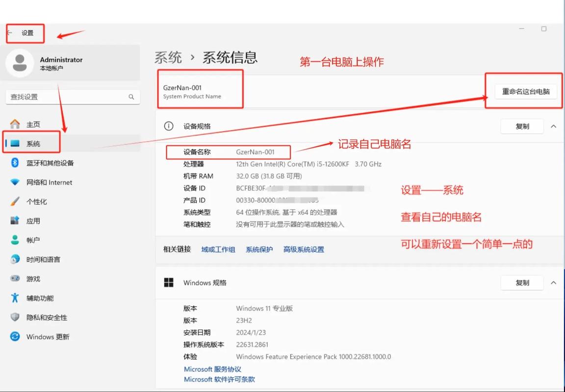Collapse the 设备规格 section chevron
Image resolution: width=565 pixels, height=392 pixels.
pyautogui.click(x=554, y=126)
